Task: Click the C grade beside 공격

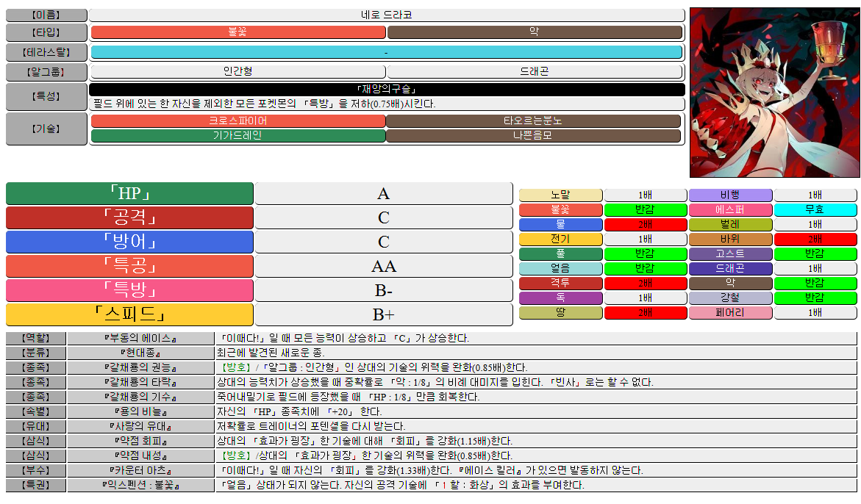Action: pyautogui.click(x=384, y=217)
